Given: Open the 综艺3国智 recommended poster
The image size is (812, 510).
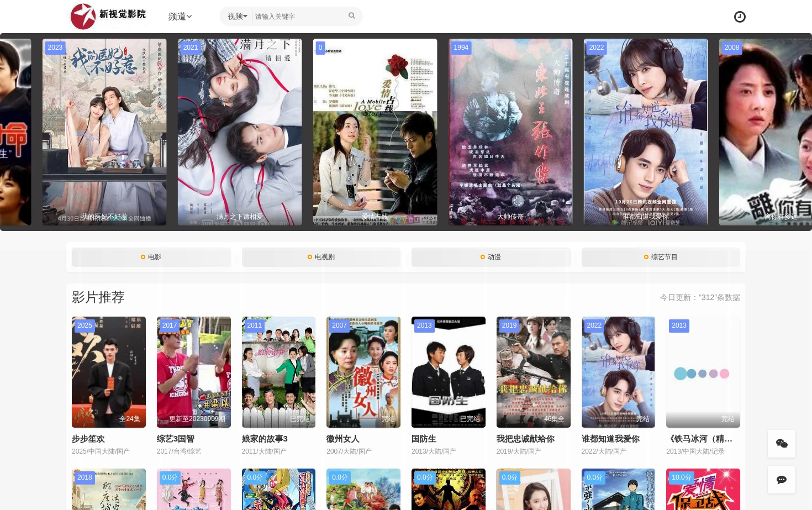Looking at the screenshot, I should [194, 372].
